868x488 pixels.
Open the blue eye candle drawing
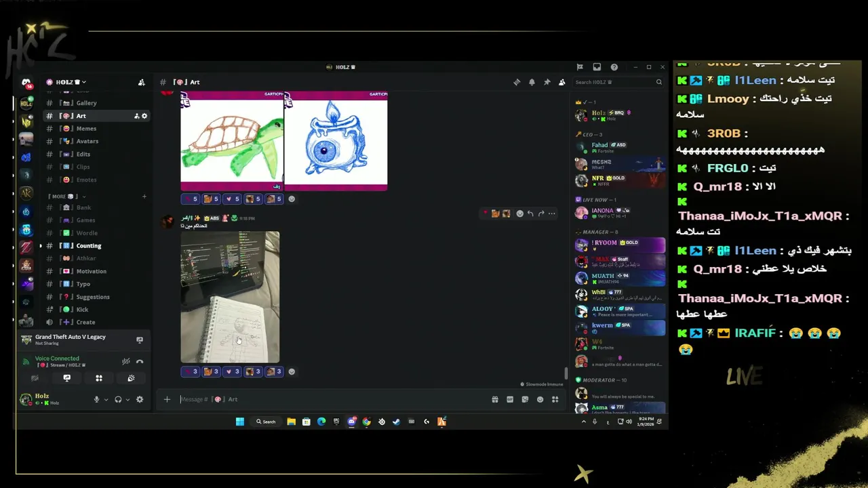[336, 141]
